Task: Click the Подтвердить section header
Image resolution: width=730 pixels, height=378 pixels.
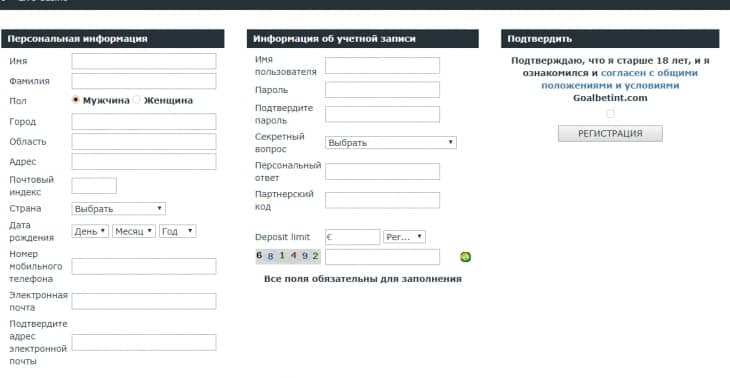Action: click(610, 39)
